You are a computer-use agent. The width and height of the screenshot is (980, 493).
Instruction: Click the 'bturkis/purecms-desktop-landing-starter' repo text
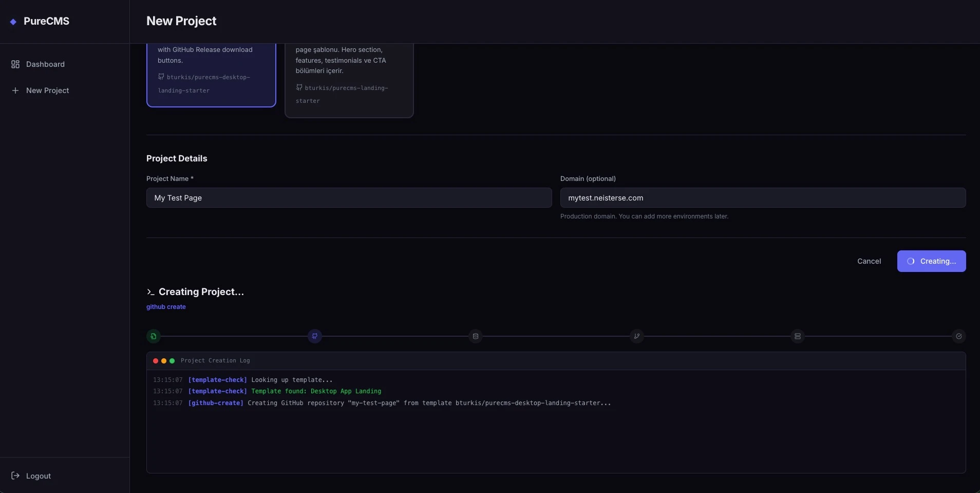click(204, 84)
